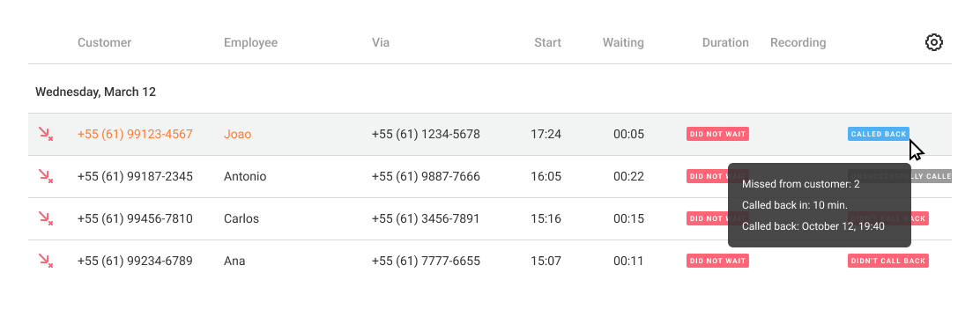
Task: Select employee Carlos in the table
Action: click(x=241, y=219)
